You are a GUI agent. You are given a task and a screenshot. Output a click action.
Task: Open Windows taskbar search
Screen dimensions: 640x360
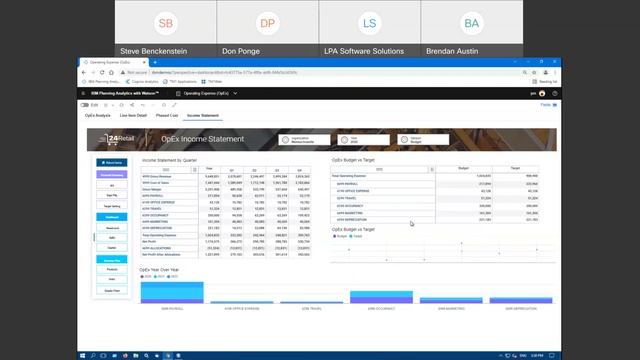(93, 356)
